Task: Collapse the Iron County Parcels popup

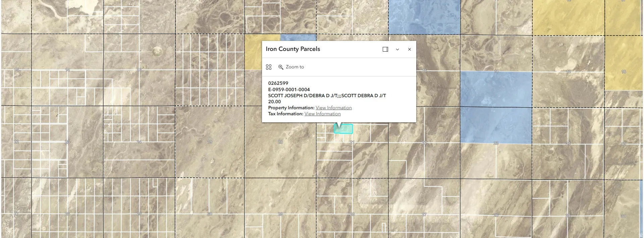Action: tap(397, 49)
